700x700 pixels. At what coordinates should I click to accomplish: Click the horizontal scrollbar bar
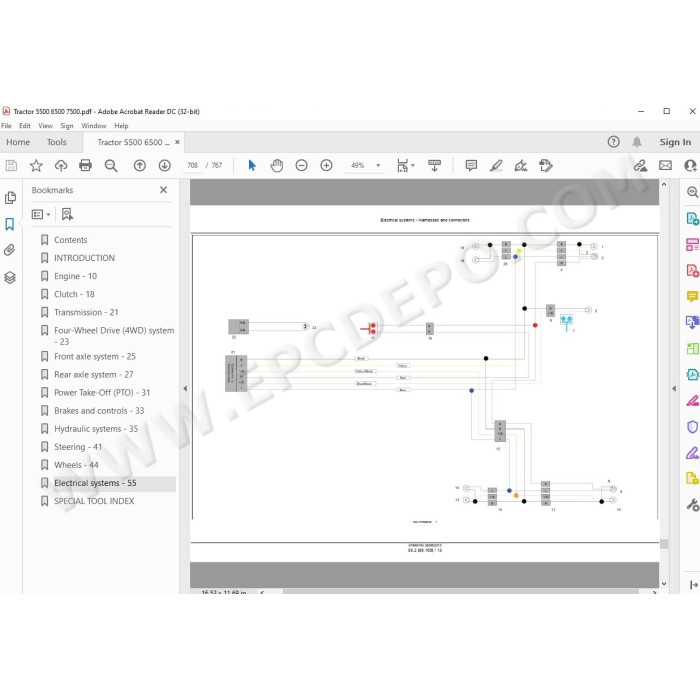(460, 591)
